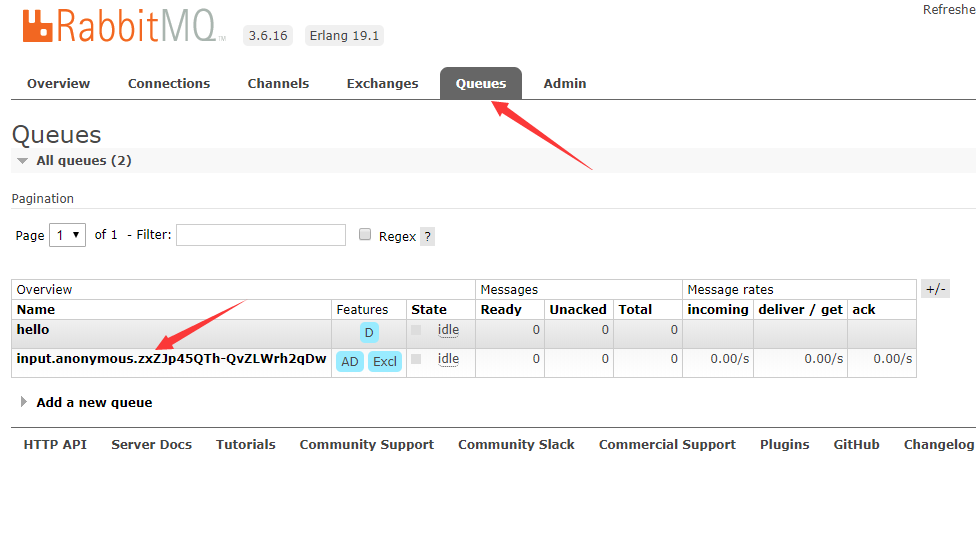
Task: Click the AD feature badge
Action: [350, 362]
